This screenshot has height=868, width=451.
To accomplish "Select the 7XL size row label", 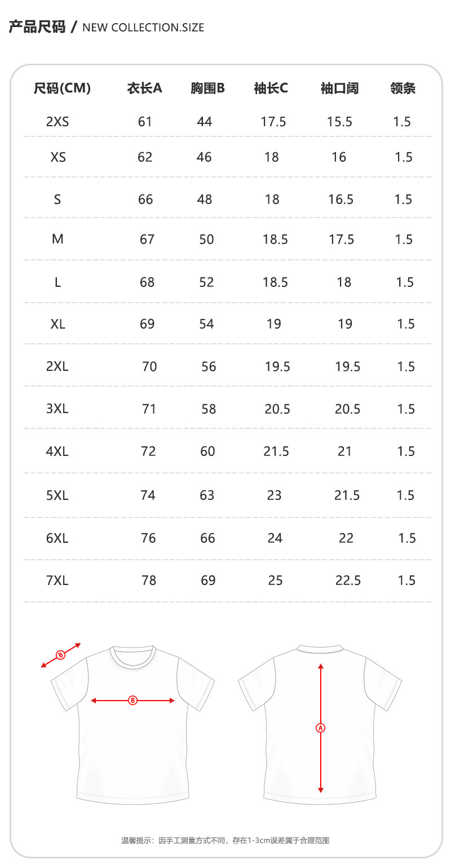I will [x=58, y=580].
